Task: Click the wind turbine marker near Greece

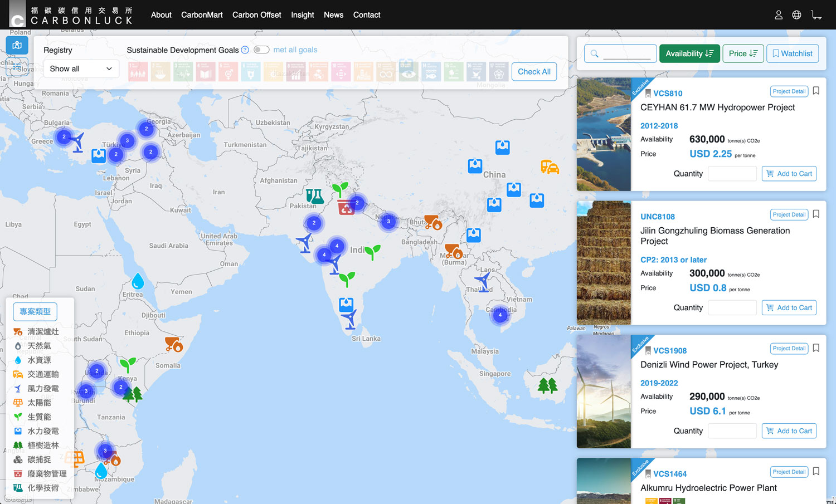Action: click(x=77, y=142)
